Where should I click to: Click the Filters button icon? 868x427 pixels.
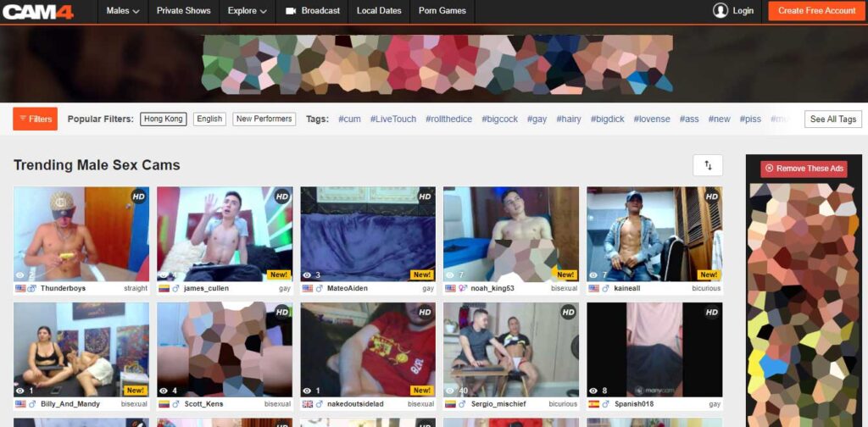coord(23,119)
